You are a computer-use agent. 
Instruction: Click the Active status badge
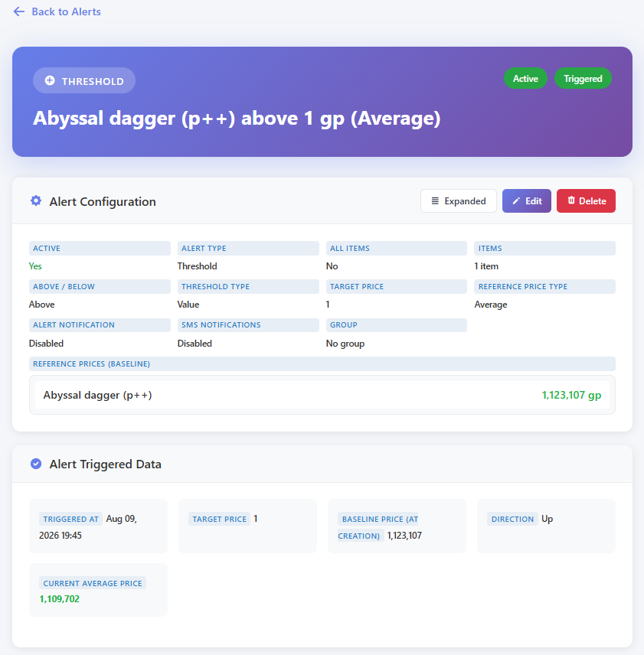525,79
